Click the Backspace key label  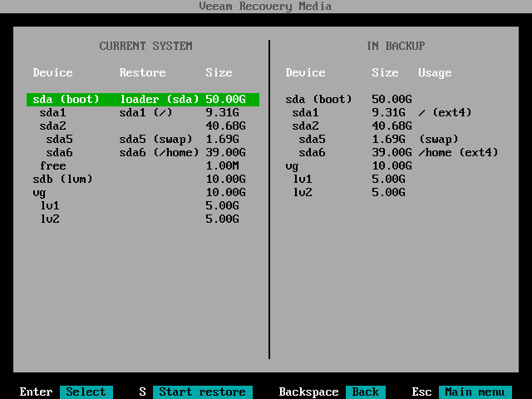tap(308, 392)
